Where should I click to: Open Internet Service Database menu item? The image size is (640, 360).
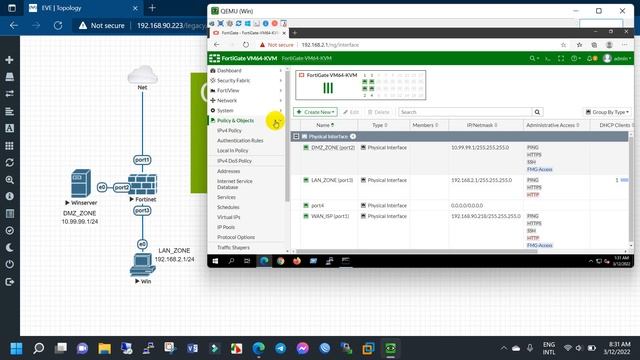235,184
